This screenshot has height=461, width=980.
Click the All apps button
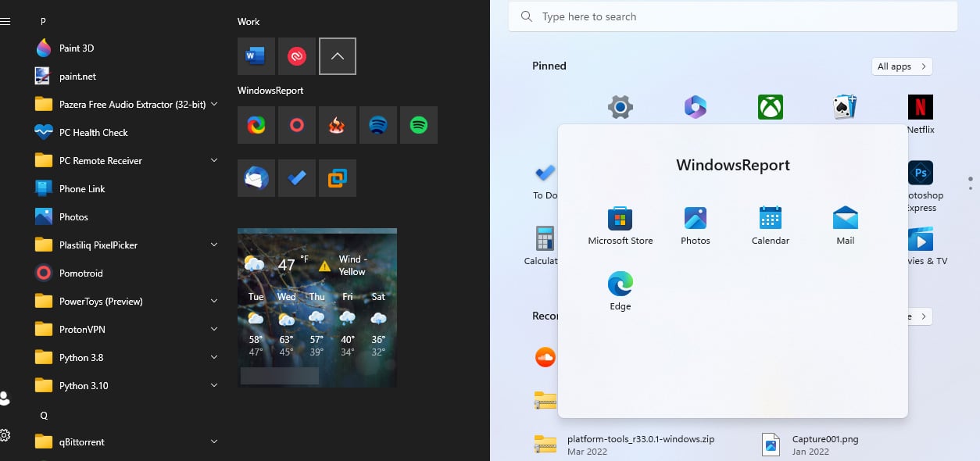[902, 66]
